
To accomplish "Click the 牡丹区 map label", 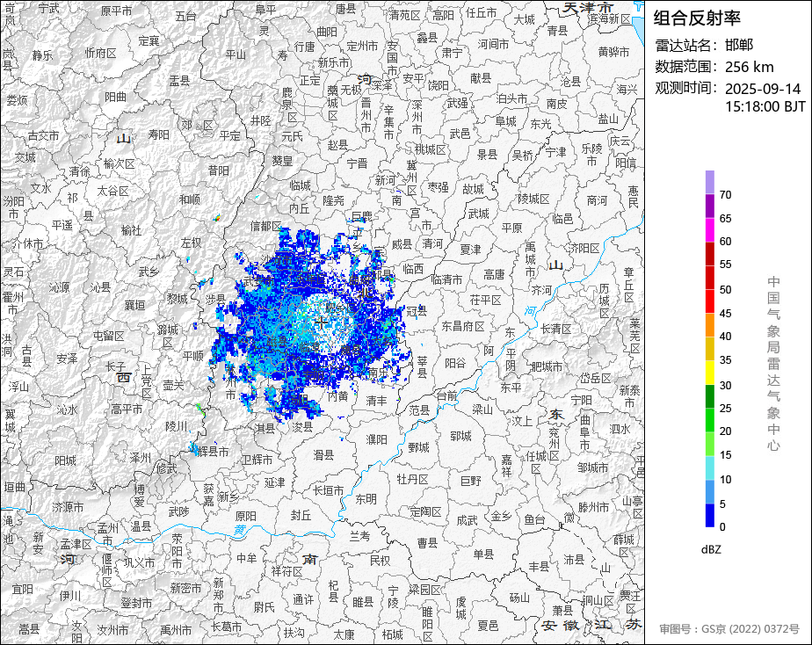I will click(412, 479).
